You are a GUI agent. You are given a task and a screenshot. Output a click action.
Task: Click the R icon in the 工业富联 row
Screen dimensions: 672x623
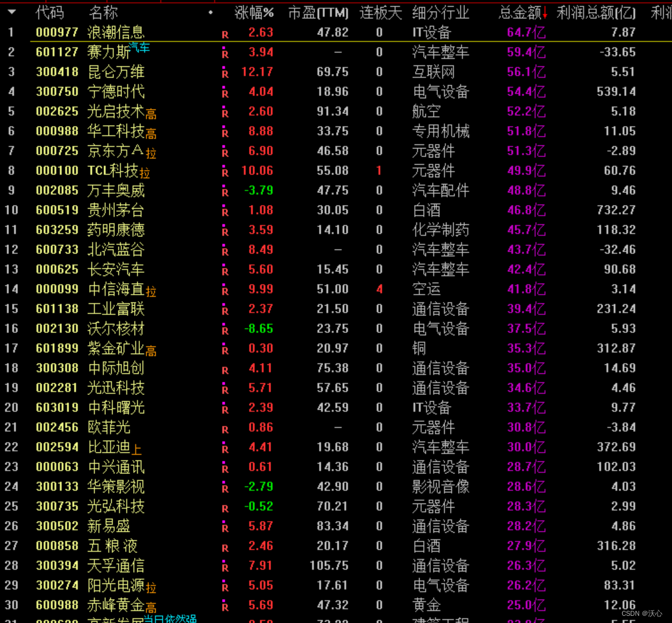pos(225,310)
